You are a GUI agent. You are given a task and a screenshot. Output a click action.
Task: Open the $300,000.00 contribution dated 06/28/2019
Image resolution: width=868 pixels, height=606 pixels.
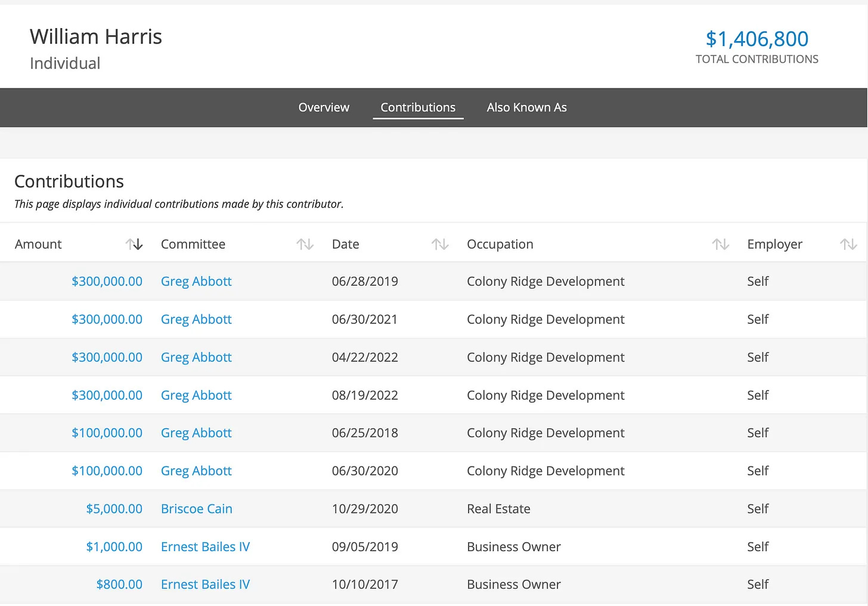pos(107,282)
